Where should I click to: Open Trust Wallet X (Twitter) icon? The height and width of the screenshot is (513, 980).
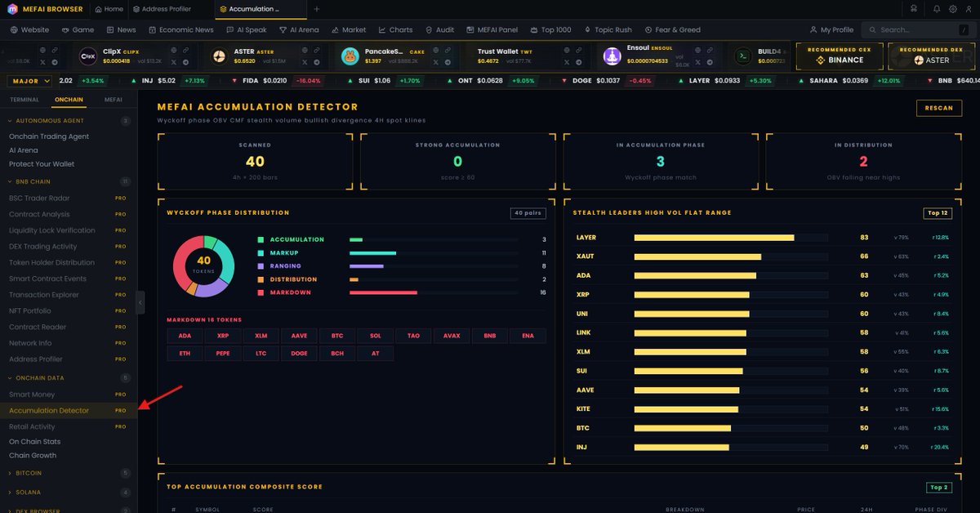[567, 62]
